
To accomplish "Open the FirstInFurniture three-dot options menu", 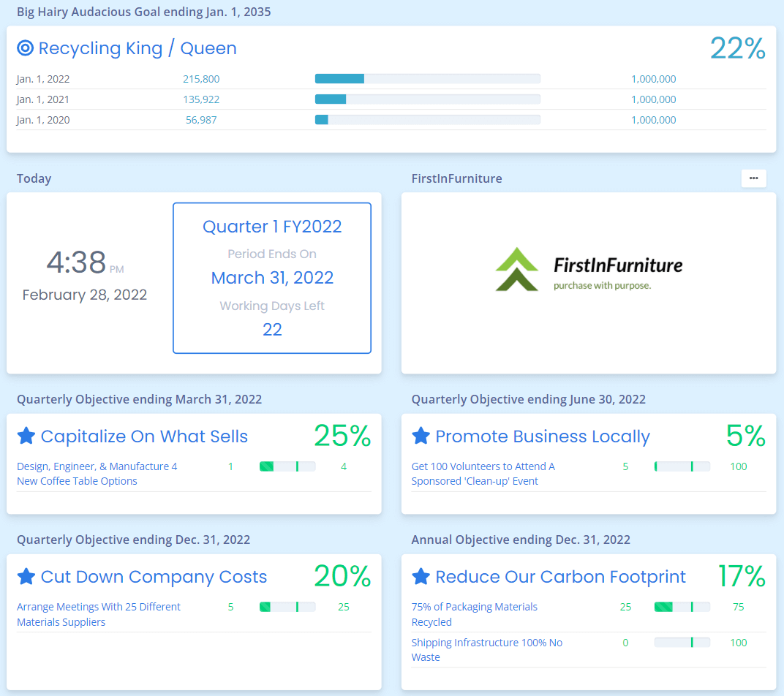I will [753, 178].
